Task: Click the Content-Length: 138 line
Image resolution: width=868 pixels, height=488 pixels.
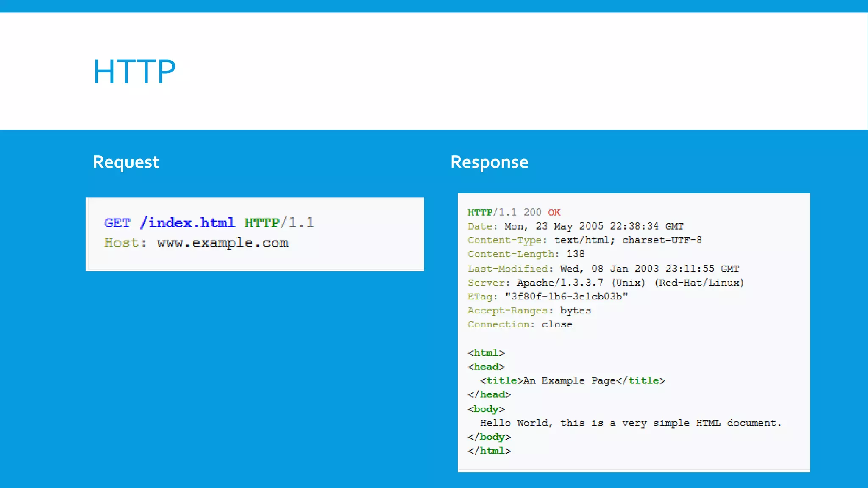Action: (x=526, y=254)
